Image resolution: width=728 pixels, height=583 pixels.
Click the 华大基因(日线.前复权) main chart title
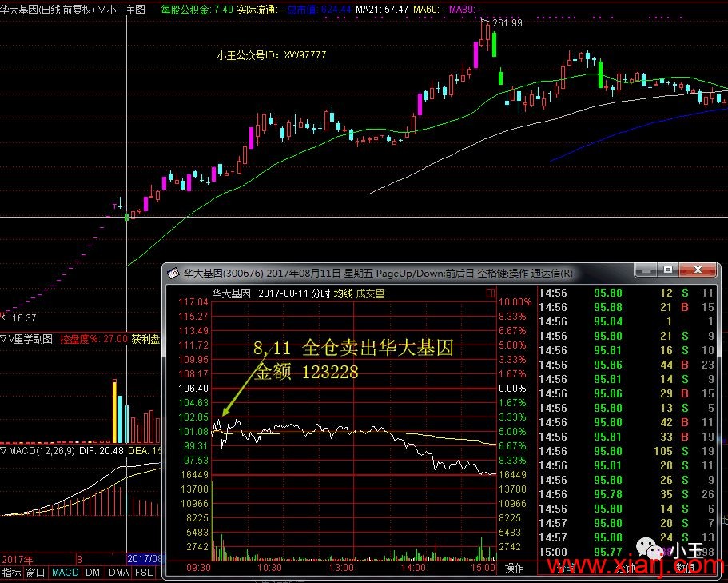[x=47, y=10]
